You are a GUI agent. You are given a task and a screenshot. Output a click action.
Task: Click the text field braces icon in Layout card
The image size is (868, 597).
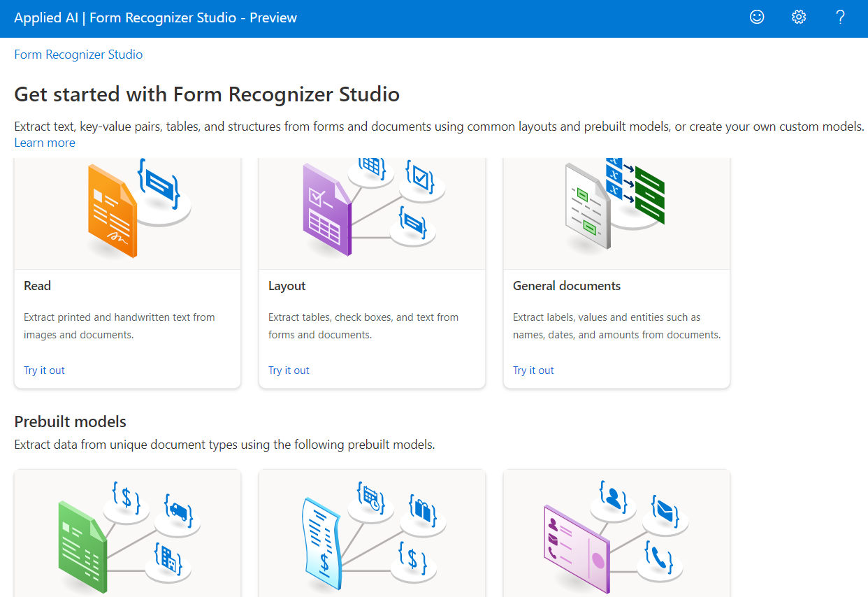pos(413,222)
